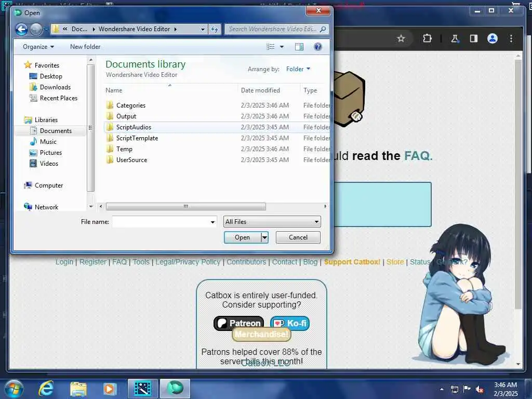This screenshot has width=532, height=399.
Task: Click the search magnifier icon in the dialog
Action: (323, 29)
